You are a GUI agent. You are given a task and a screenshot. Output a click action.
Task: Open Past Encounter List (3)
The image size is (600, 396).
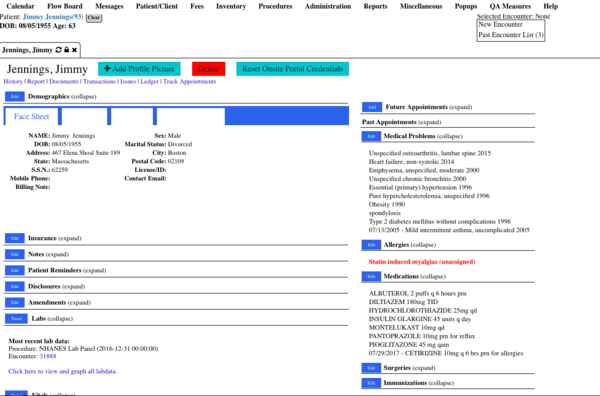click(511, 35)
